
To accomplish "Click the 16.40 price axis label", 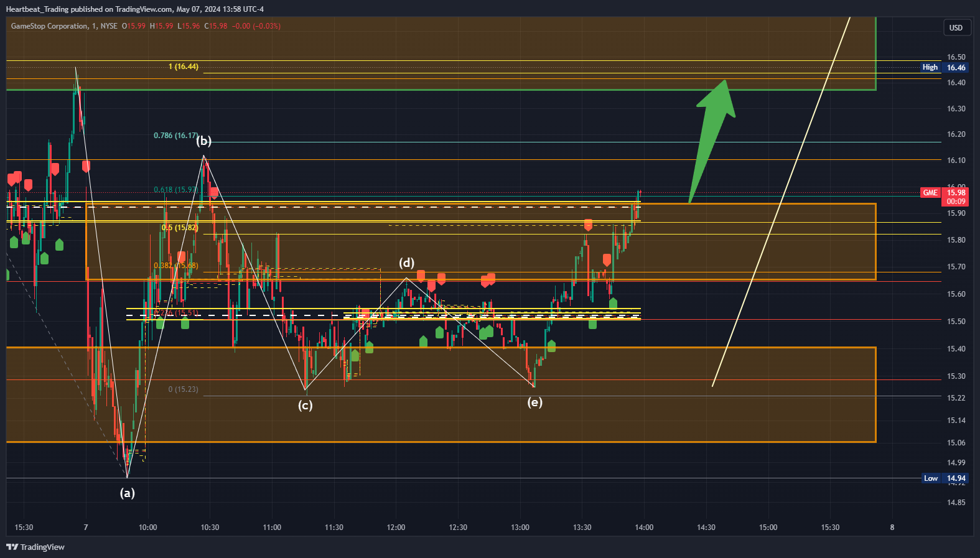I will pyautogui.click(x=956, y=83).
